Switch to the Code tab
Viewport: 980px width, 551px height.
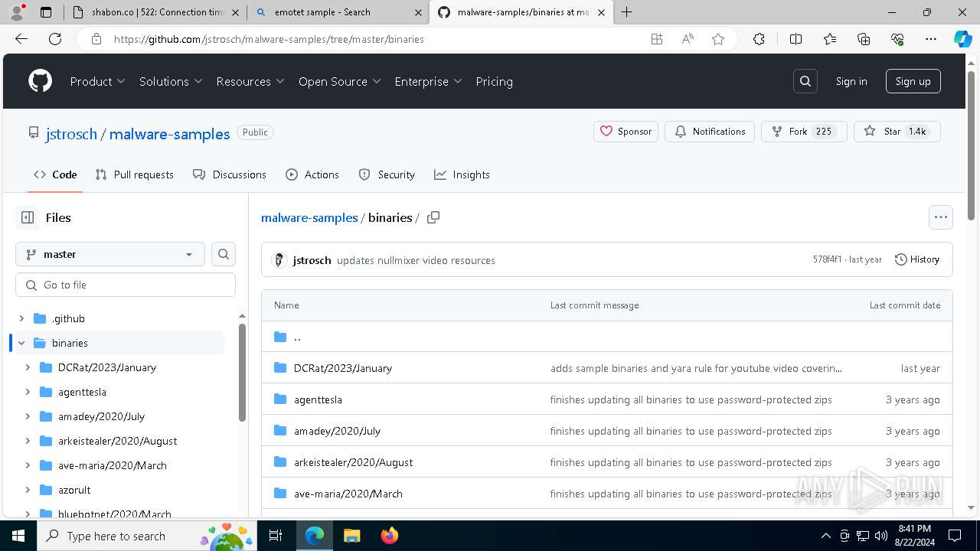pyautogui.click(x=55, y=174)
